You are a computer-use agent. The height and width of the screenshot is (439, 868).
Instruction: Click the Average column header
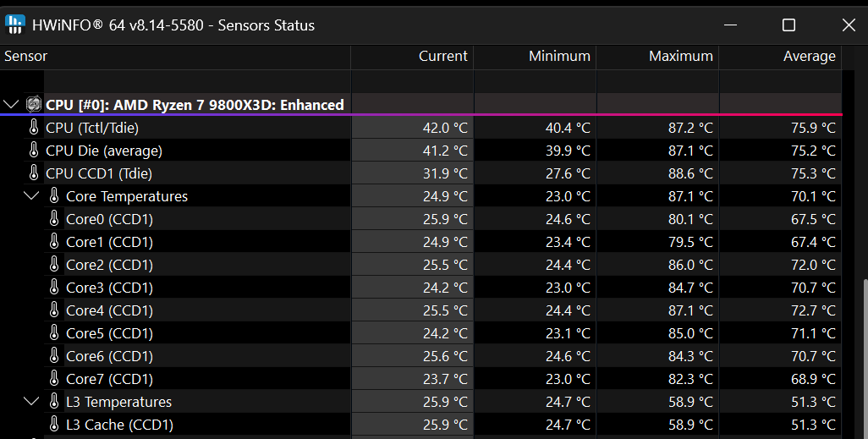tap(781, 57)
